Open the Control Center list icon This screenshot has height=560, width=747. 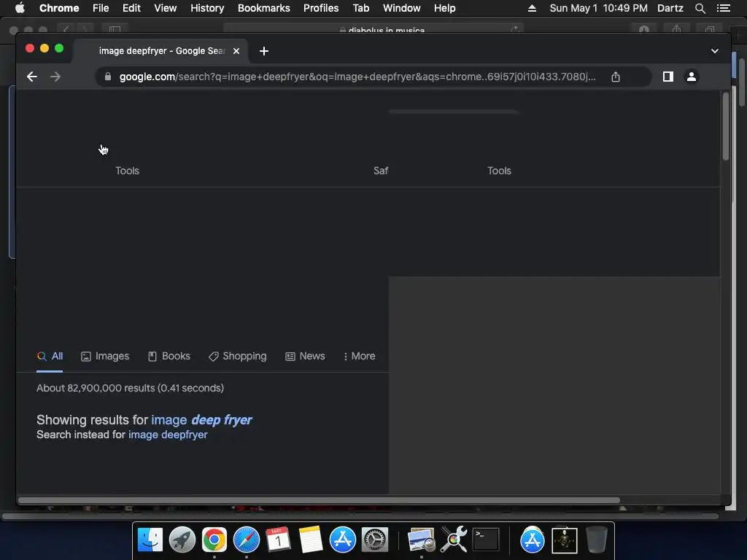pos(723,8)
